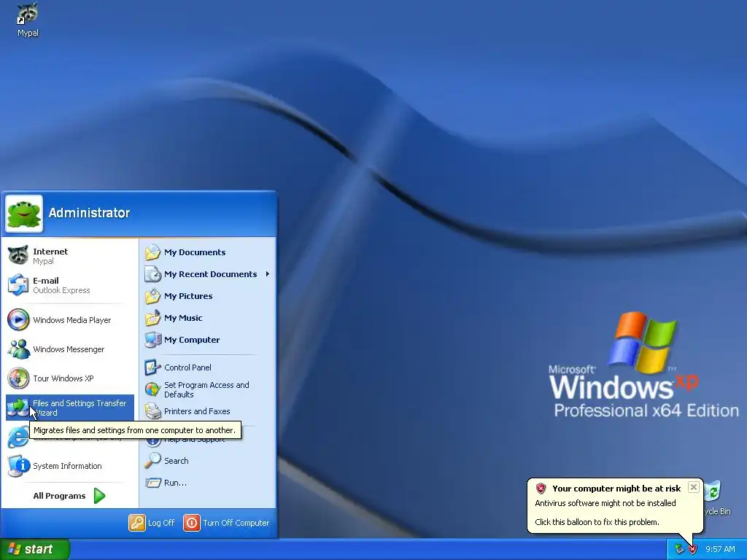This screenshot has height=560, width=747.
Task: Click the Log Off key icon
Action: tap(136, 522)
